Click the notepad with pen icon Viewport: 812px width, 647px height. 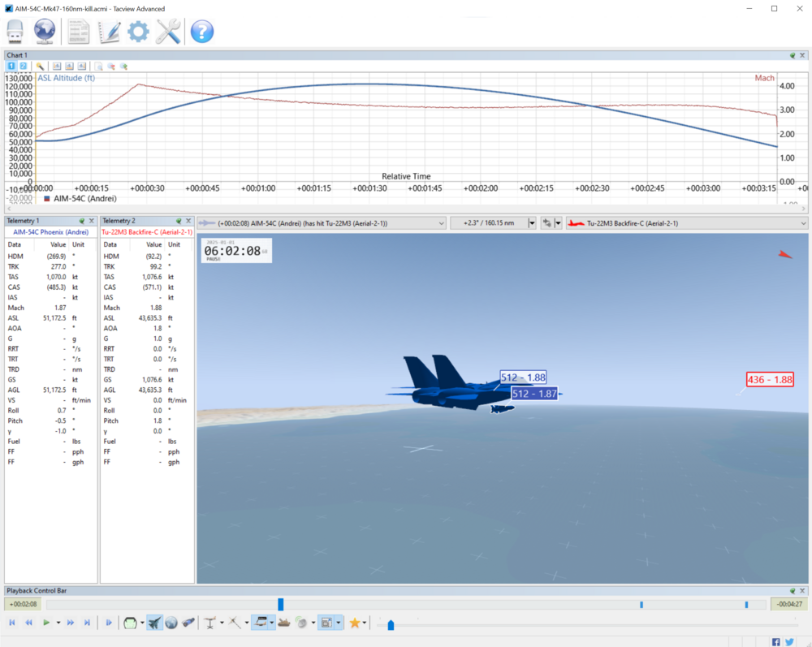tap(110, 32)
